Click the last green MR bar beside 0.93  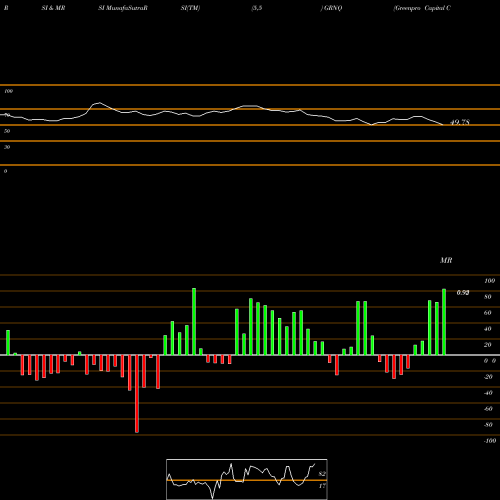click(444, 322)
